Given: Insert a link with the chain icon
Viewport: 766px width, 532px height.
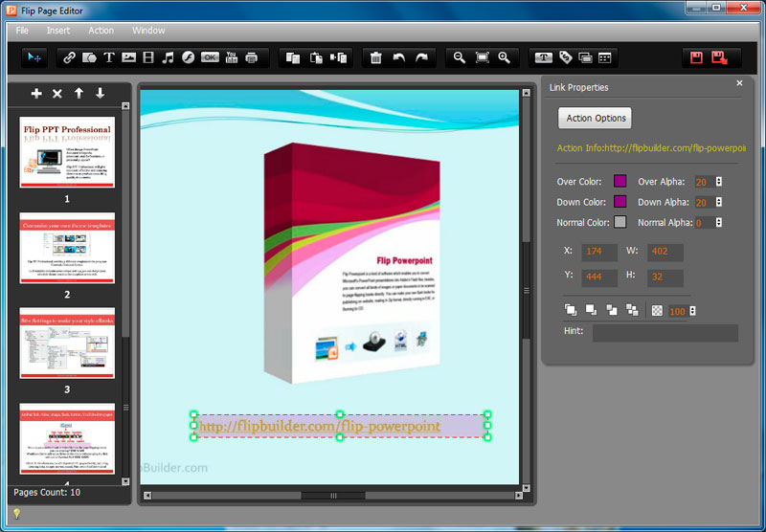Looking at the screenshot, I should (x=69, y=57).
